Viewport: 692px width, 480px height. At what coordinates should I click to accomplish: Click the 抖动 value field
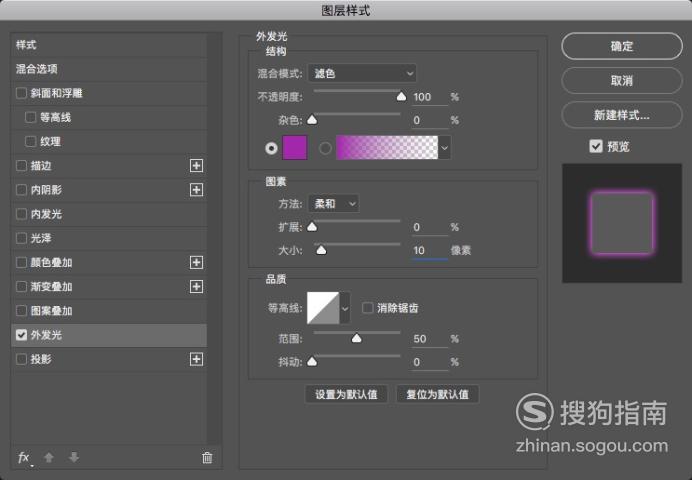pyautogui.click(x=429, y=363)
